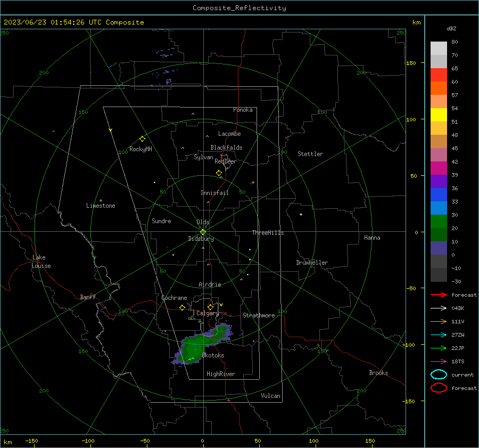Image resolution: width=479 pixels, height=448 pixels.
Task: Click the 2023/06/23 01:54:26 UTC timestamp
Action: point(73,22)
